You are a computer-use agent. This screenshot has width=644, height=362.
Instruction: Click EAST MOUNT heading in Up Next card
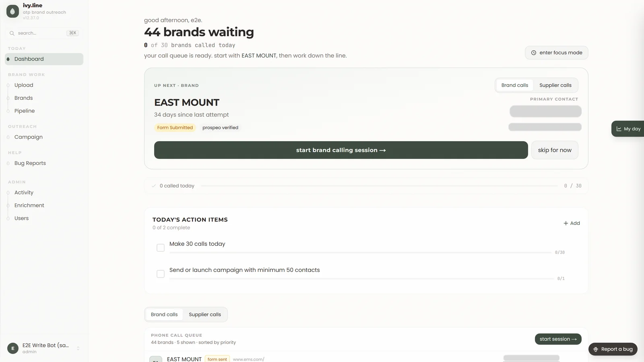[187, 103]
